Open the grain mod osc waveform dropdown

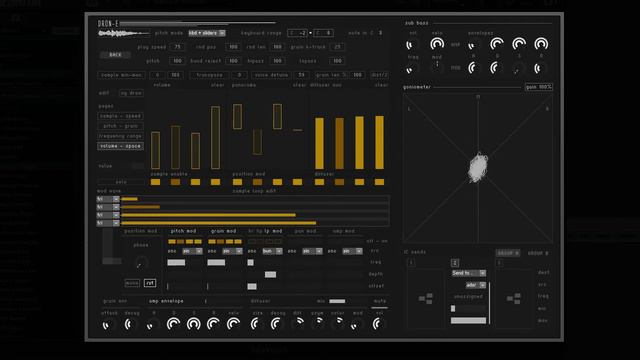point(232,251)
